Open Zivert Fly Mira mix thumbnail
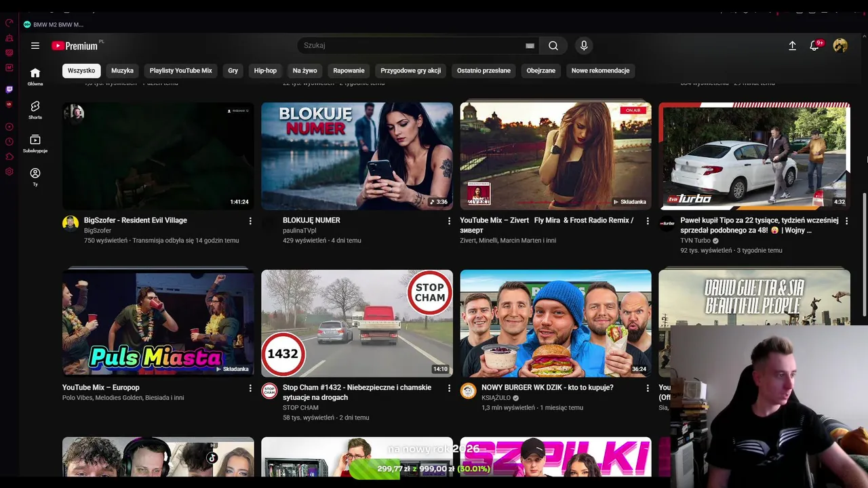Viewport: 868px width, 488px height. tap(555, 156)
